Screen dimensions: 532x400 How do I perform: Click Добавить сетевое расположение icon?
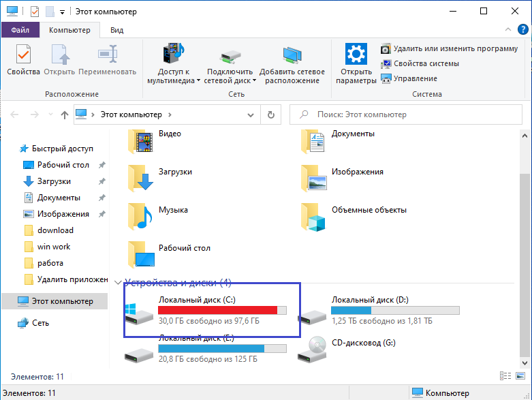[x=292, y=55]
